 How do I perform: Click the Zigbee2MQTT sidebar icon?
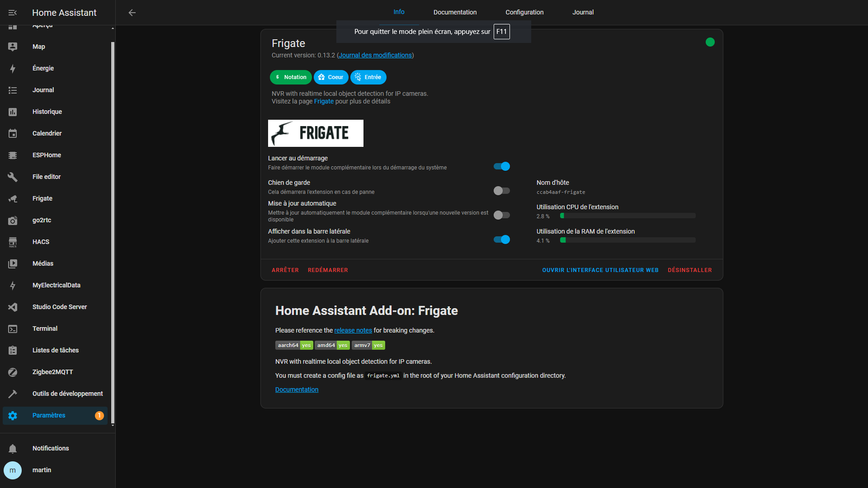tap(13, 372)
